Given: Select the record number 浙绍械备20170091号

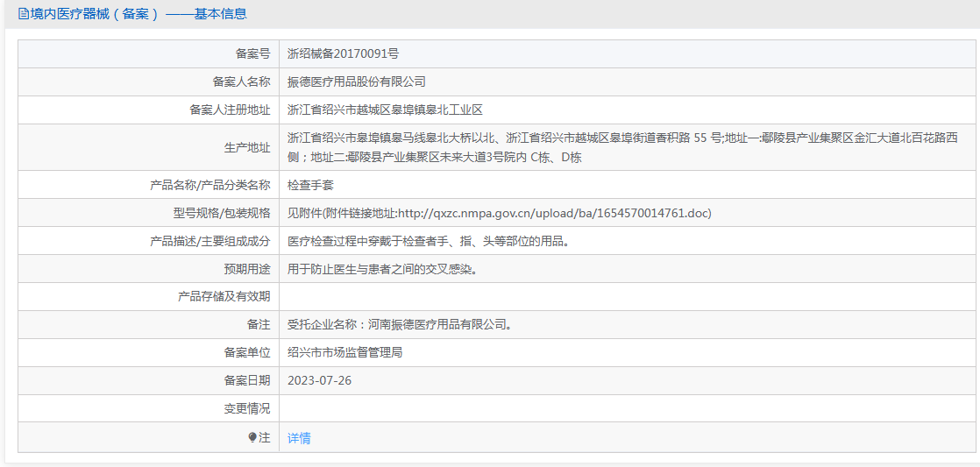Looking at the screenshot, I should pos(343,53).
